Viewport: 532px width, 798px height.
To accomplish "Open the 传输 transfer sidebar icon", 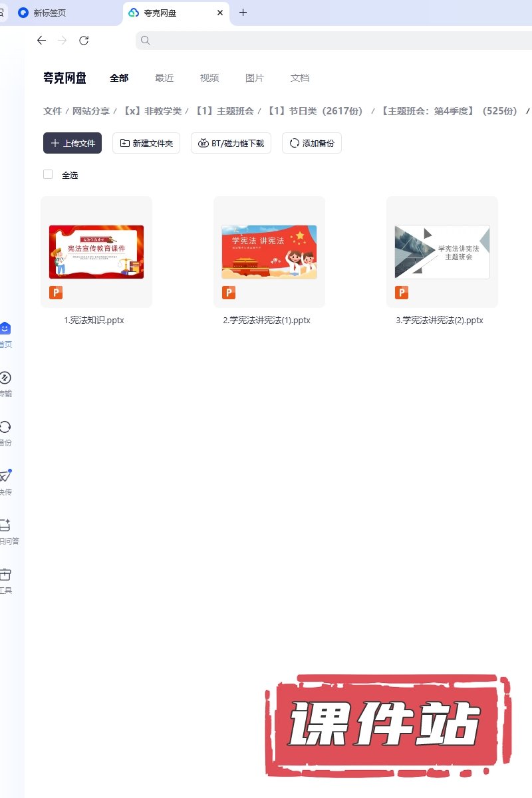I will pos(5,378).
